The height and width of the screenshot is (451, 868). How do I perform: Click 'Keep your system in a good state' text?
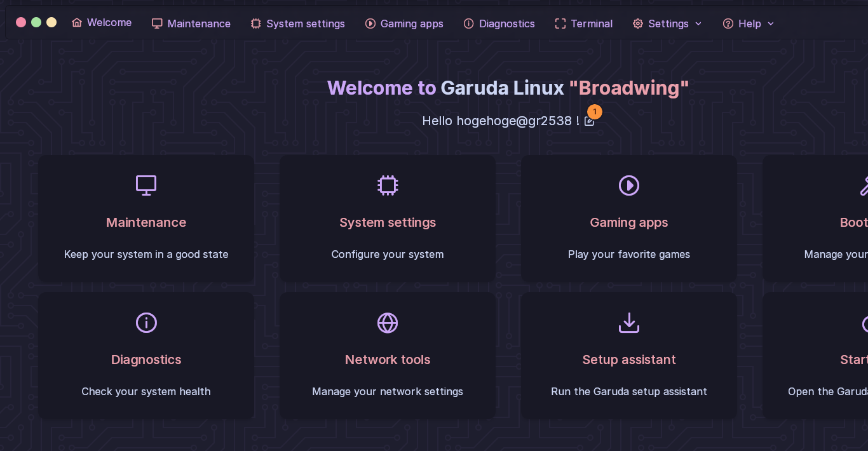[x=146, y=254]
